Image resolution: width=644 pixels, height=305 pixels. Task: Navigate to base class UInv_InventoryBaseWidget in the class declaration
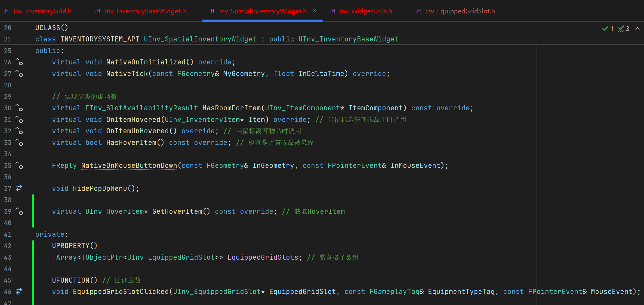[x=349, y=39]
